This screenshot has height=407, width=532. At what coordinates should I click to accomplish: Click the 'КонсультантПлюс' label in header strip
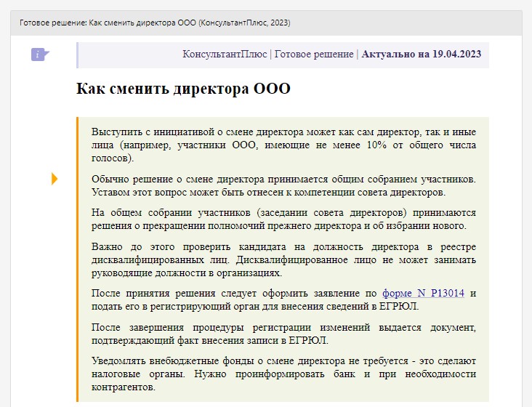click(x=225, y=55)
